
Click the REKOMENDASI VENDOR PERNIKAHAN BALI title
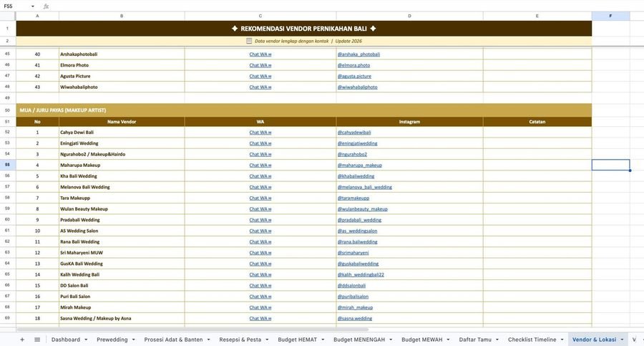pos(303,29)
